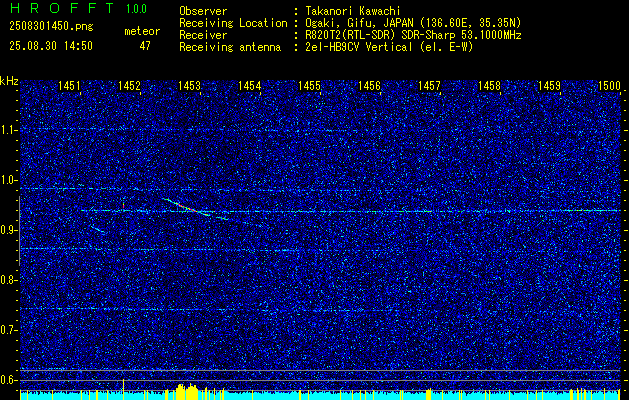Click the 1.1 kHz frequency label
629x400 pixels.
pos(8,130)
